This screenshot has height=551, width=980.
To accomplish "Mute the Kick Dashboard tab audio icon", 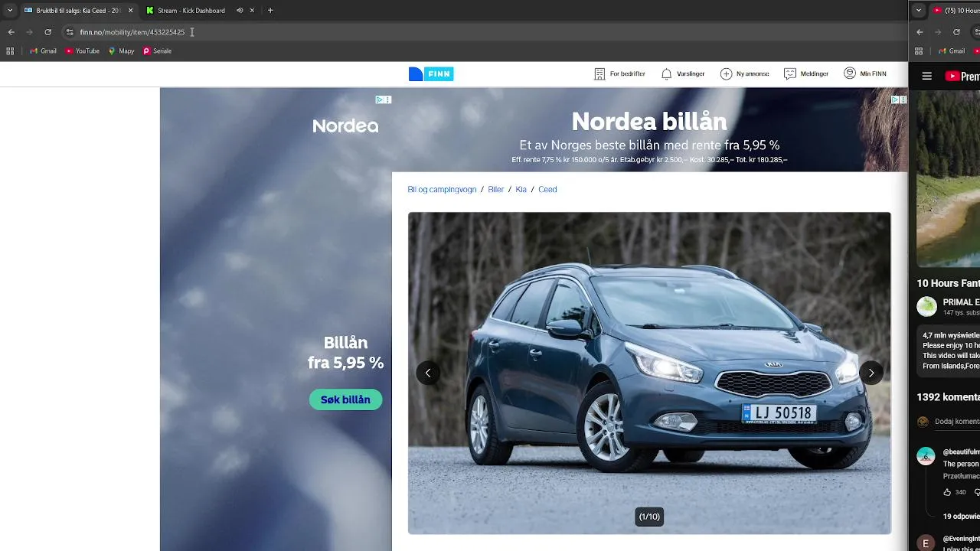I will coord(240,11).
